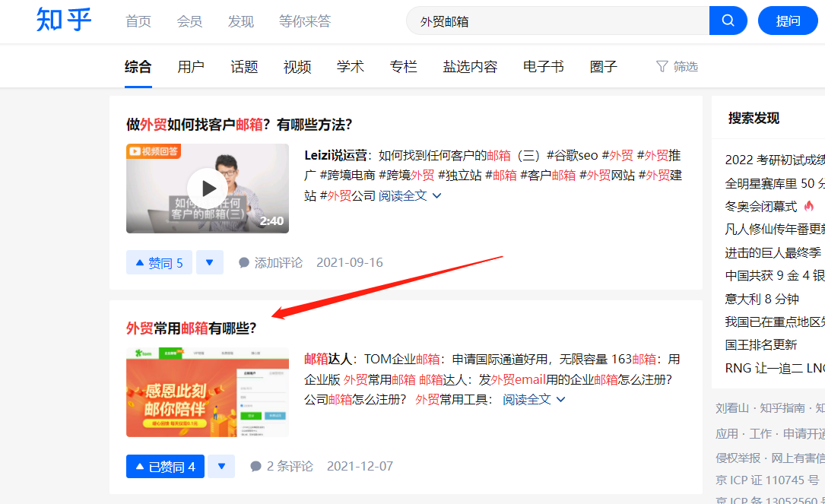
Task: Upvote the video answer via 赞同 5
Action: (x=159, y=262)
